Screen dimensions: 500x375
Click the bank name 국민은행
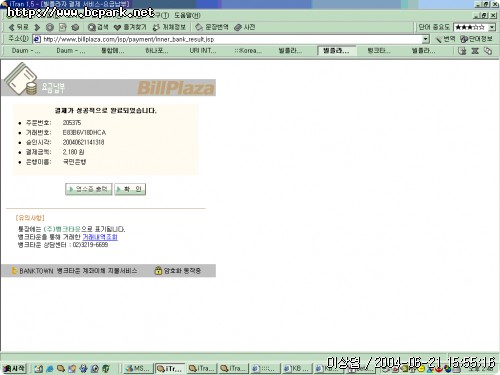(74, 162)
